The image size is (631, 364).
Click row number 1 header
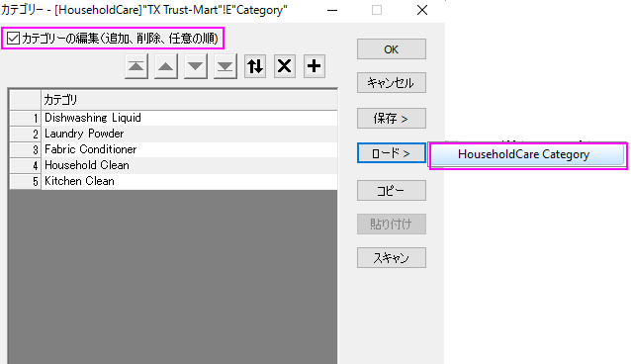point(26,118)
